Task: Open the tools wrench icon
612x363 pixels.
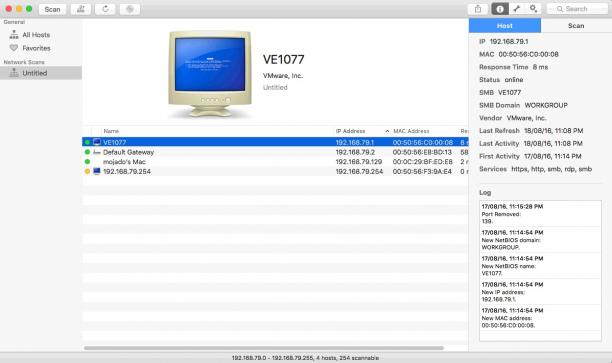Action: pyautogui.click(x=517, y=9)
